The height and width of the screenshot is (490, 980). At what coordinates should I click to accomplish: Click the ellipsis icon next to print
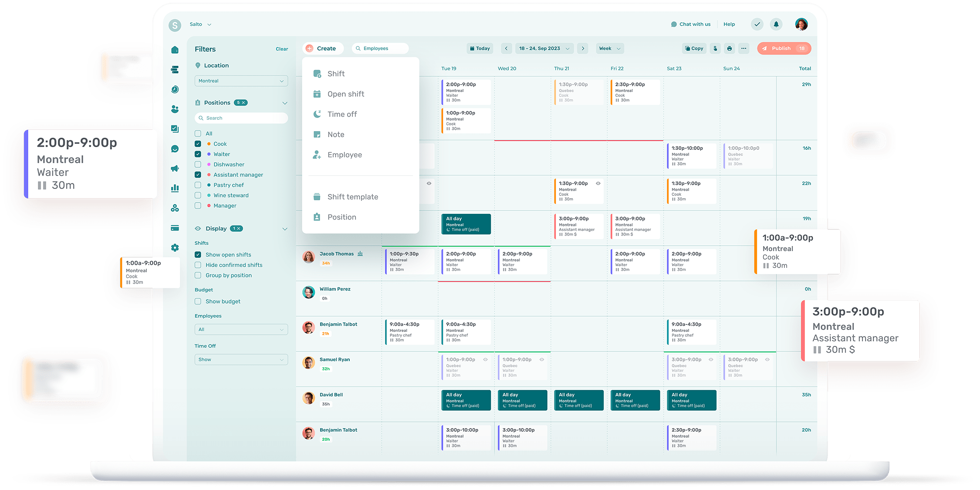[x=743, y=48]
